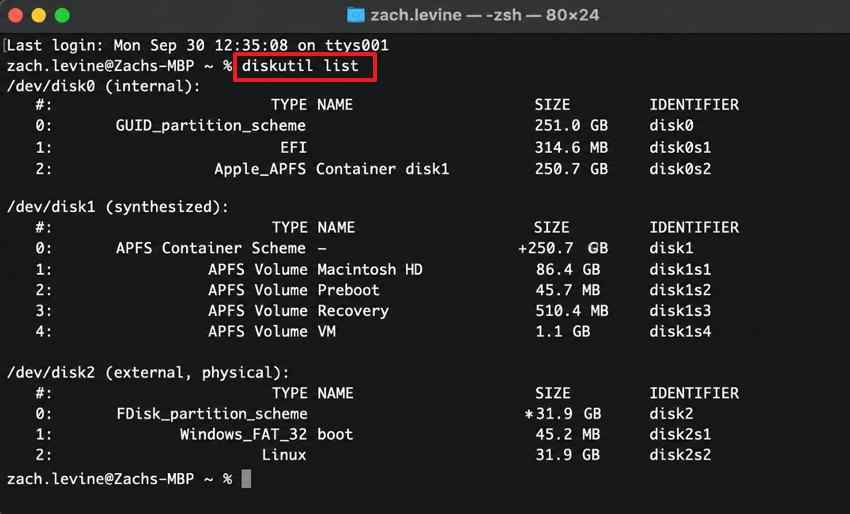Click the 'disk0s2' identifier
Viewport: 850px width, 514px height.
[x=680, y=169]
